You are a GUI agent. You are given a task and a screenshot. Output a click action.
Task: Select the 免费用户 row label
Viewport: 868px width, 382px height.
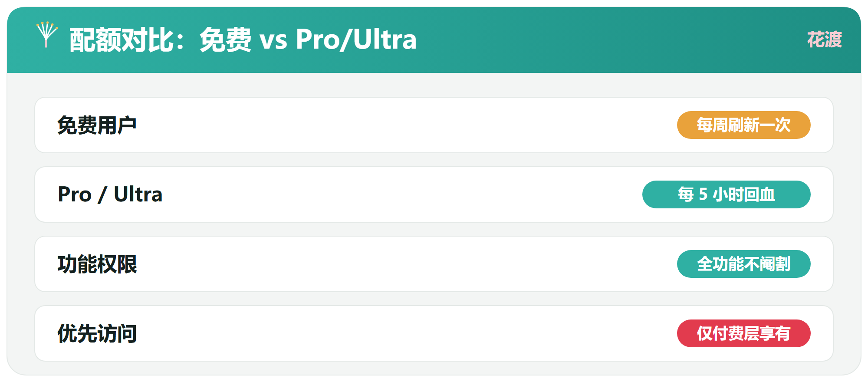[x=97, y=125]
